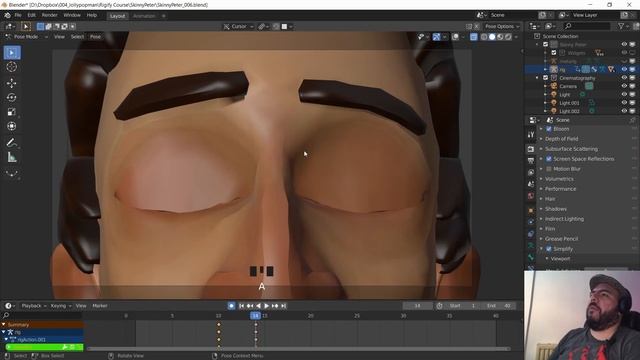Play the animation forward
This screenshot has height=360, width=640.
tap(267, 306)
